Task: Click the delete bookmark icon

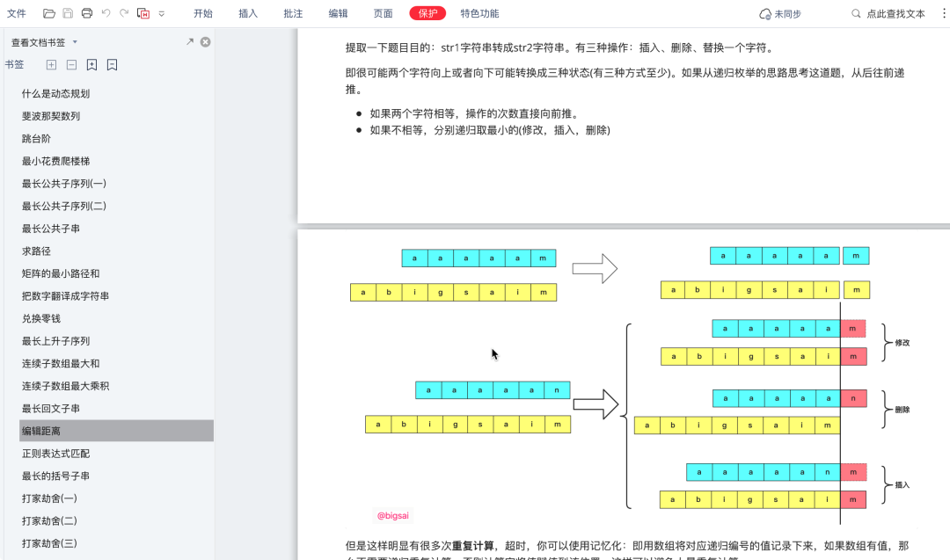Action: coord(112,65)
